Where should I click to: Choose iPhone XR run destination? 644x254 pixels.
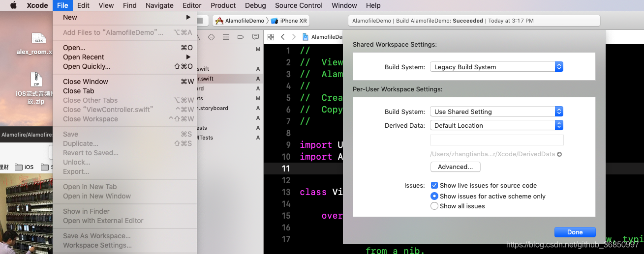point(289,21)
